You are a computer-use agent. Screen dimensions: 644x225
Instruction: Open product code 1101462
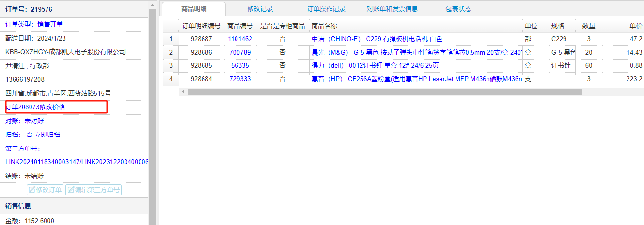240,39
